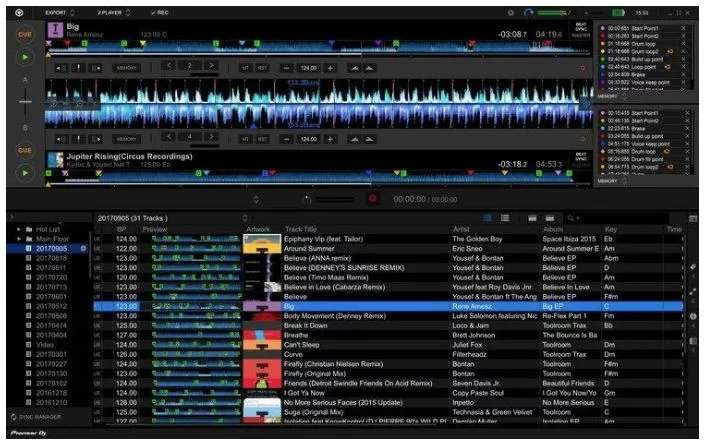The image size is (705, 447).
Task: Click the up-down arrows left of record bar
Action: [x=256, y=199]
